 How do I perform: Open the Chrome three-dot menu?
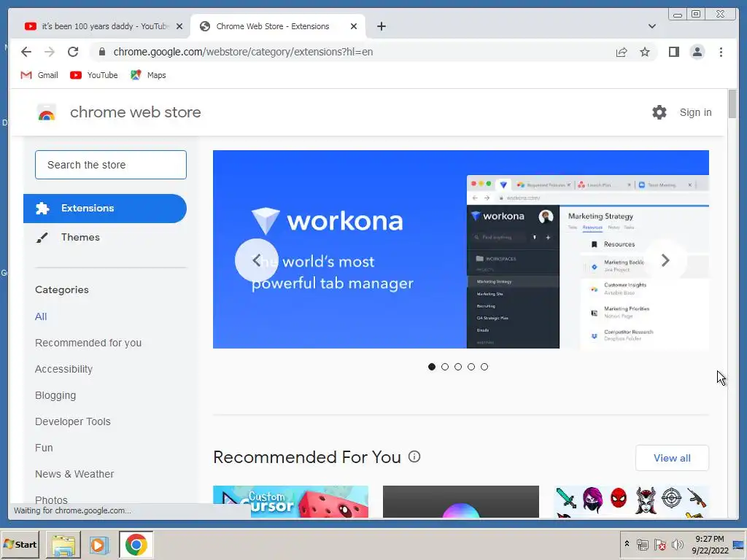pyautogui.click(x=721, y=52)
